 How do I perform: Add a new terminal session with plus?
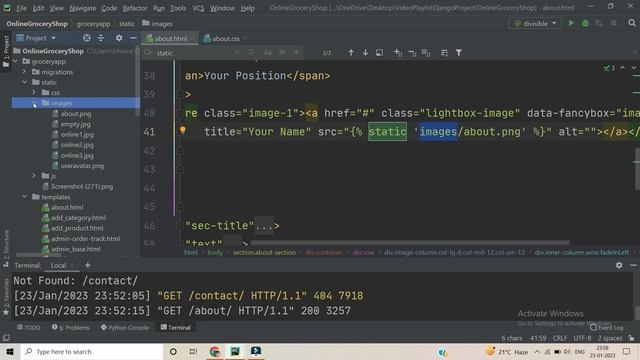[87, 265]
